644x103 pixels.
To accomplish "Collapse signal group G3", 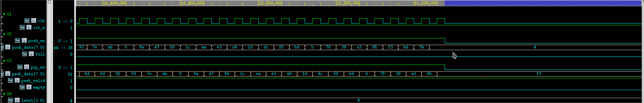I will pyautogui.click(x=4, y=60).
